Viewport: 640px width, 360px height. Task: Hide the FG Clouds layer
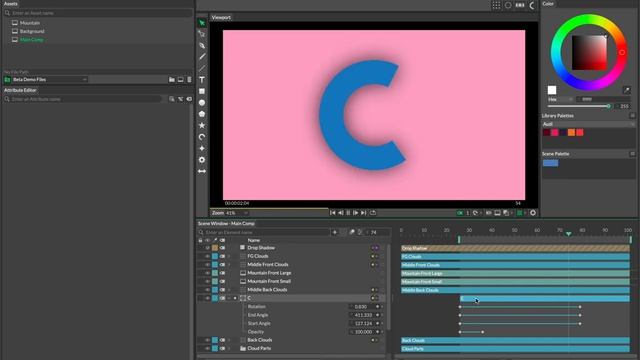click(x=207, y=256)
